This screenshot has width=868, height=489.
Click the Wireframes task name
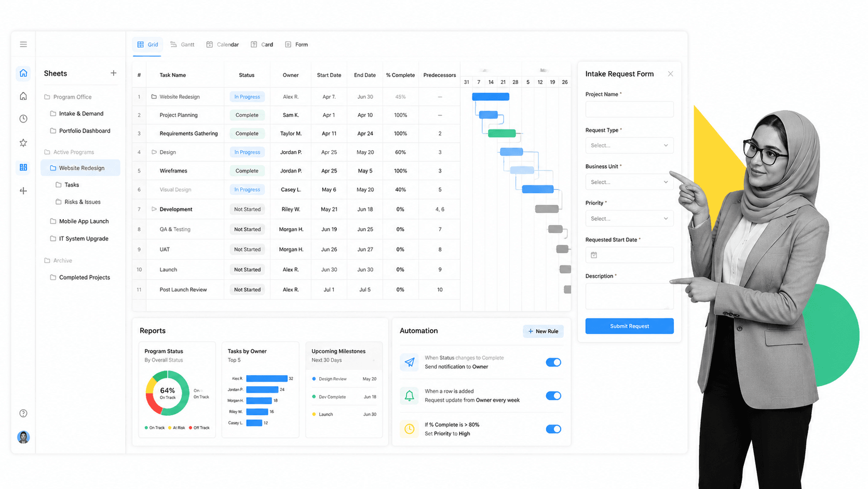coord(173,170)
